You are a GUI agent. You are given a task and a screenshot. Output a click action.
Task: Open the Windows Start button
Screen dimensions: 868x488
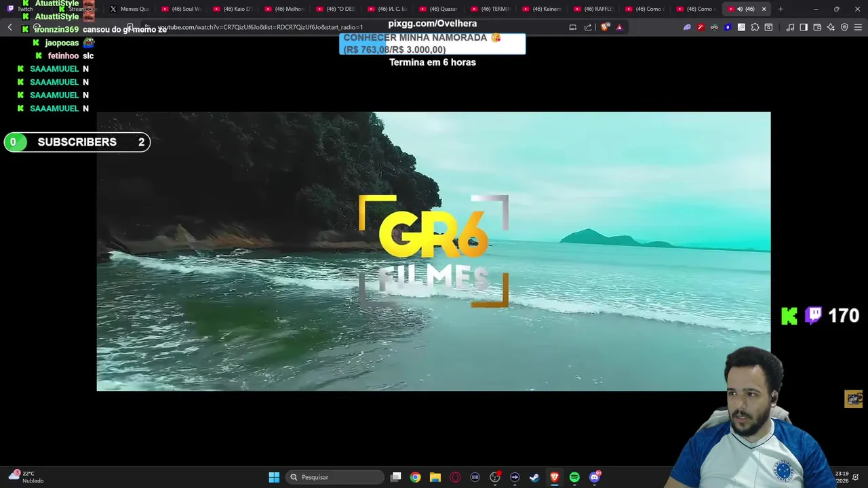[274, 477]
